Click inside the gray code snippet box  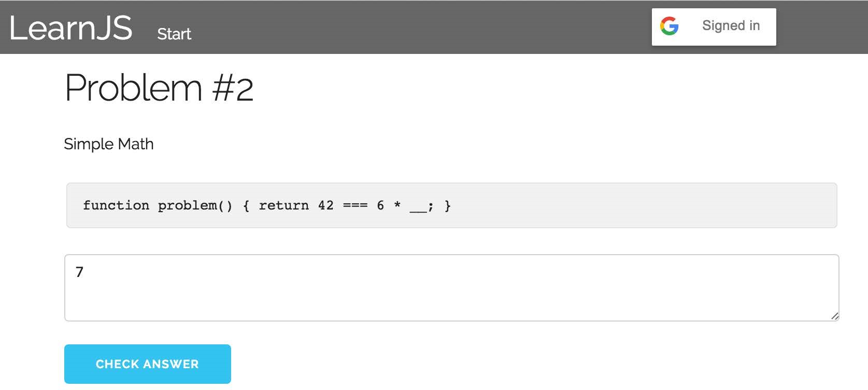(x=451, y=205)
